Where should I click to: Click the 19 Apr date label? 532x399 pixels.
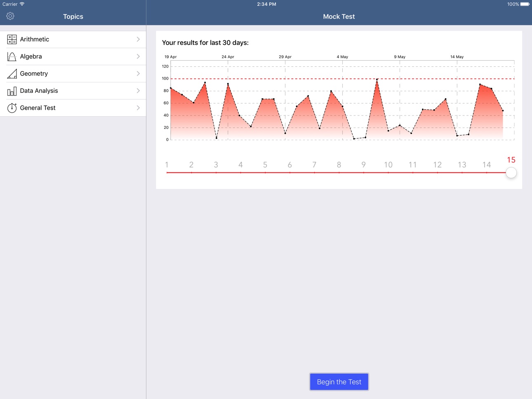171,57
